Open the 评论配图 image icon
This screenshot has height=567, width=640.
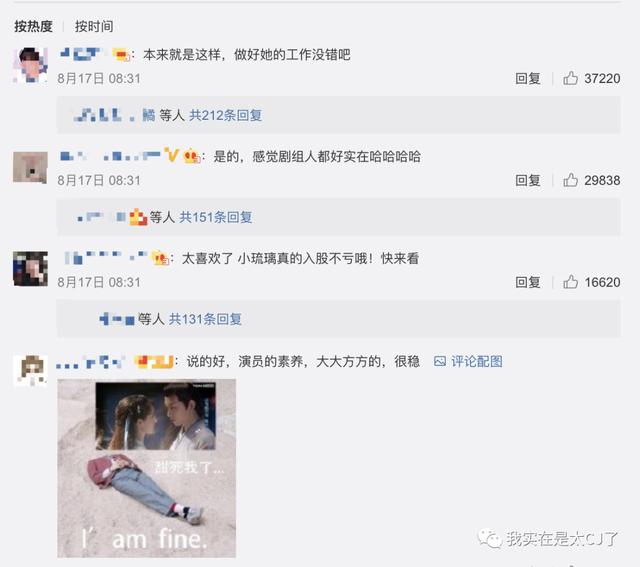440,361
